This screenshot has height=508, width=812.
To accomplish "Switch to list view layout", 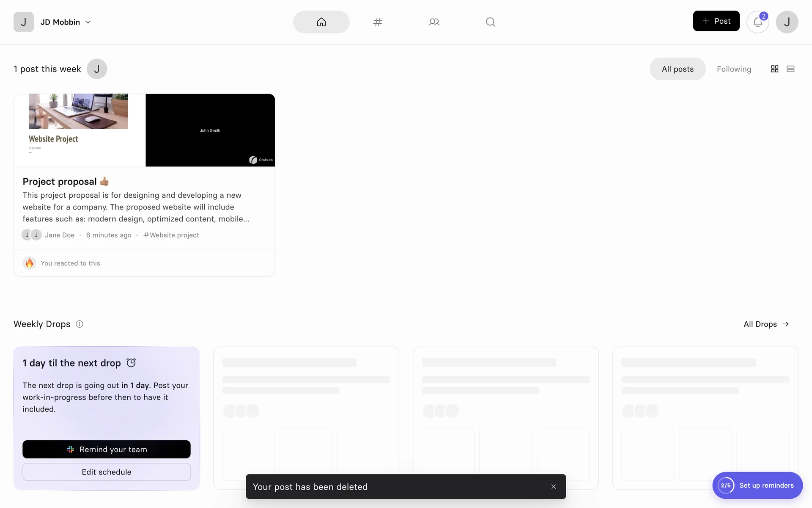I will [x=790, y=69].
